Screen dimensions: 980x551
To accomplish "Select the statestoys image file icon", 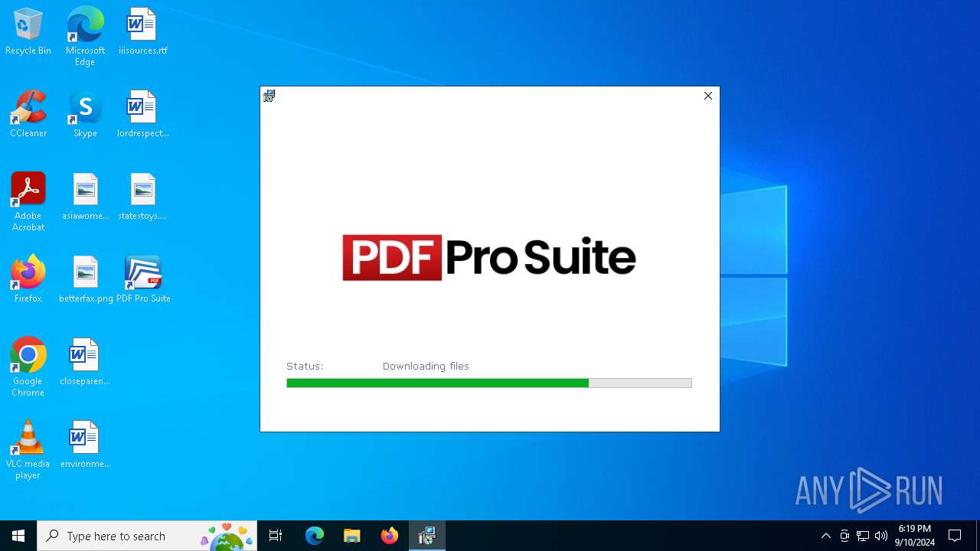I will click(x=142, y=197).
